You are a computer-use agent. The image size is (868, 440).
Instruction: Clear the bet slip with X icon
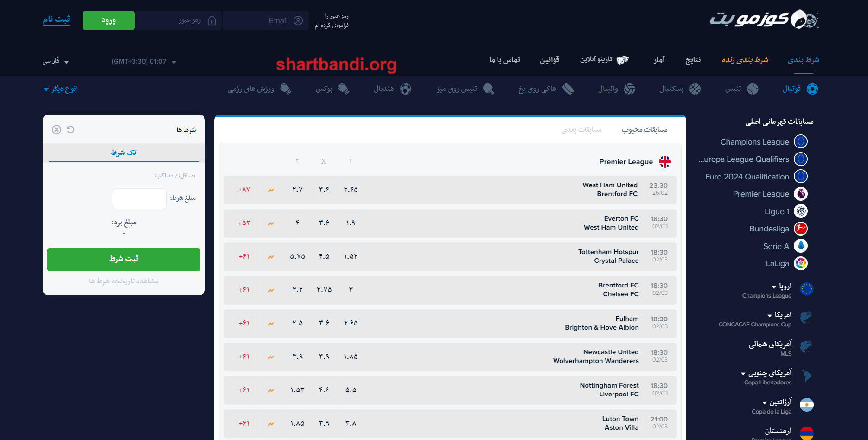click(x=57, y=129)
